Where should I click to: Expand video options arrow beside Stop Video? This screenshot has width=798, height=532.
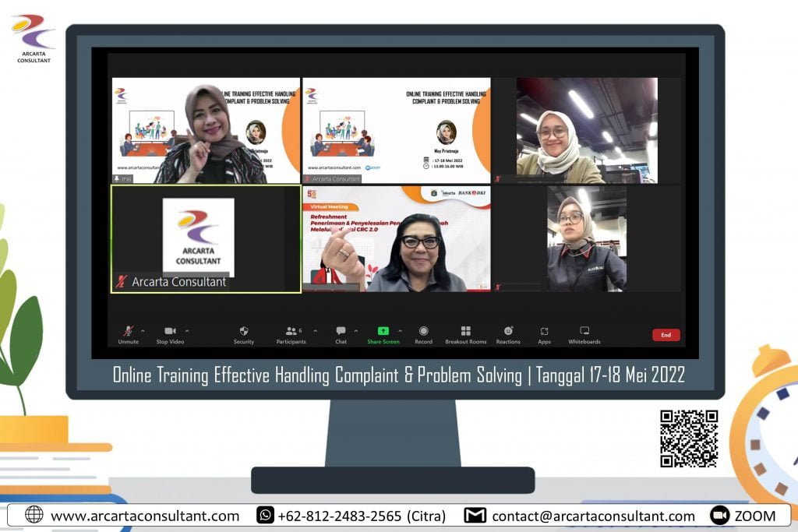click(187, 330)
